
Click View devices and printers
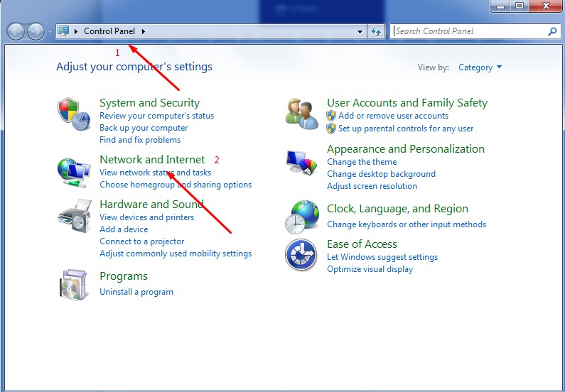click(146, 217)
